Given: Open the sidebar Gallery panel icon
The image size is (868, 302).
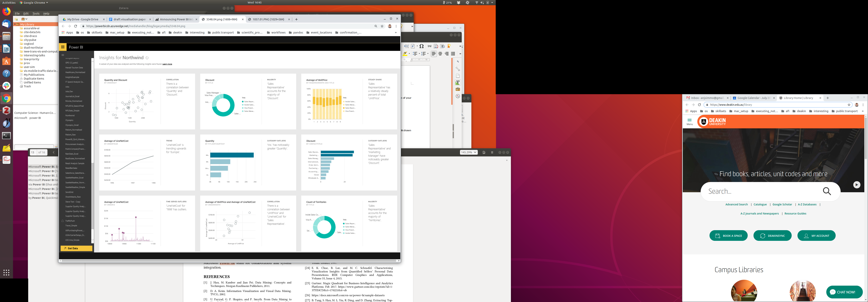Looking at the screenshot, I should pos(458,89).
